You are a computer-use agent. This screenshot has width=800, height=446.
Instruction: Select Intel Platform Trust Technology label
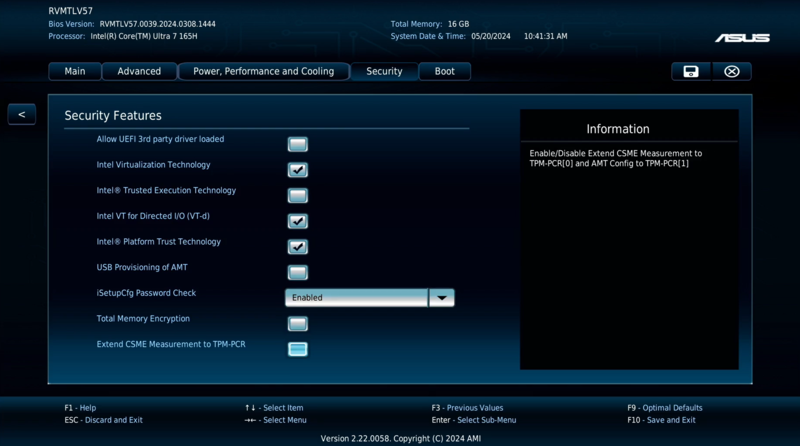coord(159,241)
